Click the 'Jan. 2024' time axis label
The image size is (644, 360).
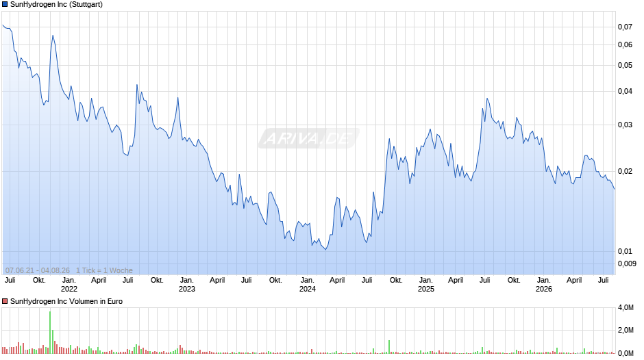(x=307, y=285)
